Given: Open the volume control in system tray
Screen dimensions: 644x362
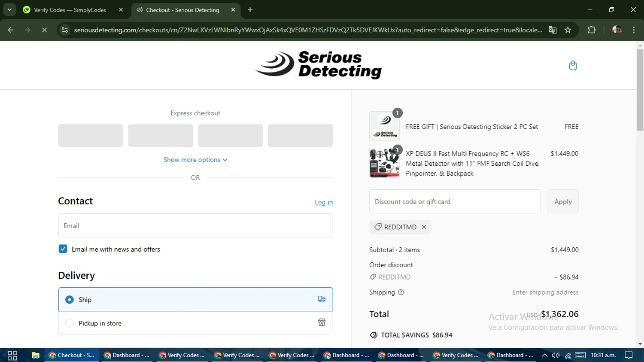Looking at the screenshot, I should point(556,355).
